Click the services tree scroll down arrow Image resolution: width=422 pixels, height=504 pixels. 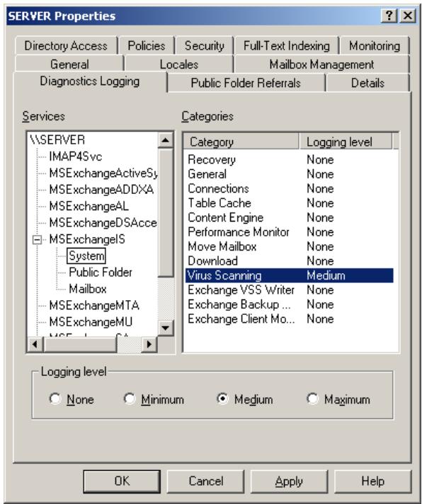(166, 328)
